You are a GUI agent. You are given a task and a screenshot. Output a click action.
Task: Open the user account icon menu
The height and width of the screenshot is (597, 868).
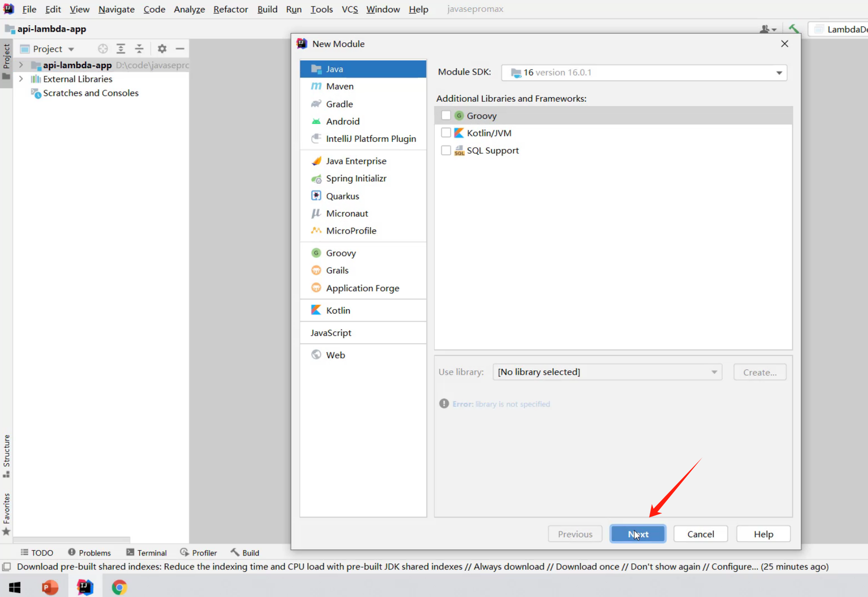click(x=767, y=29)
